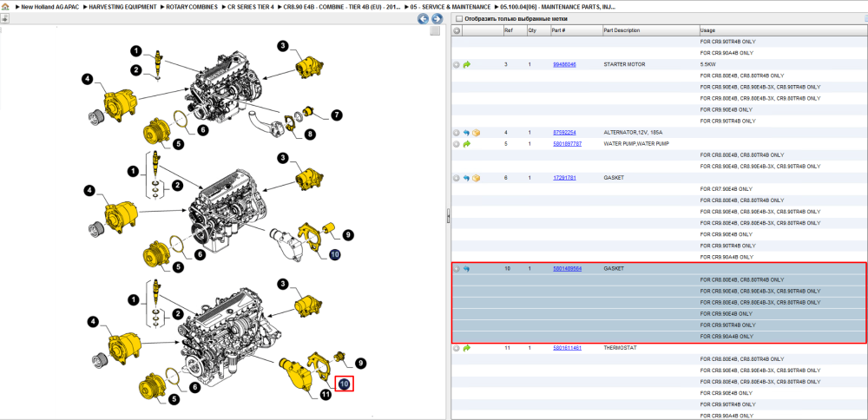Viewport: 868px width, 420px height.
Task: Collapse panel using the splitter handle between panes
Action: 449,217
